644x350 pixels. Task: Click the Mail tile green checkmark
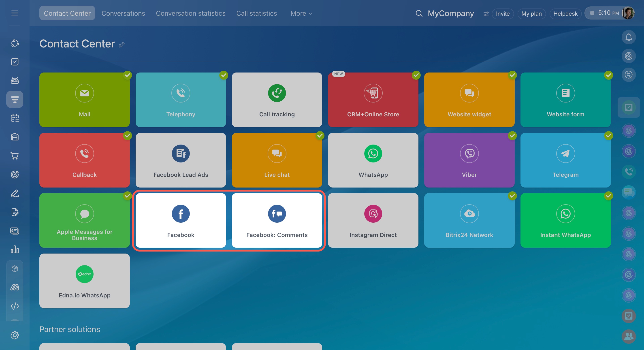coord(128,75)
